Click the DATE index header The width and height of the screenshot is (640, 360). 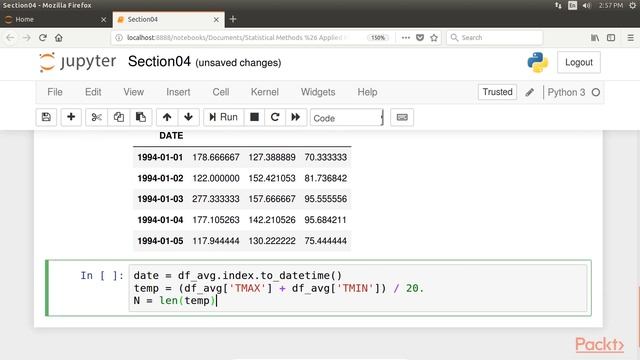pos(171,136)
